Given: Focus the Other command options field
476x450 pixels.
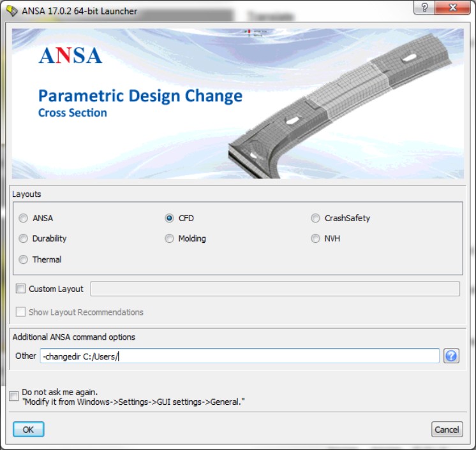Looking at the screenshot, I should click(x=240, y=356).
